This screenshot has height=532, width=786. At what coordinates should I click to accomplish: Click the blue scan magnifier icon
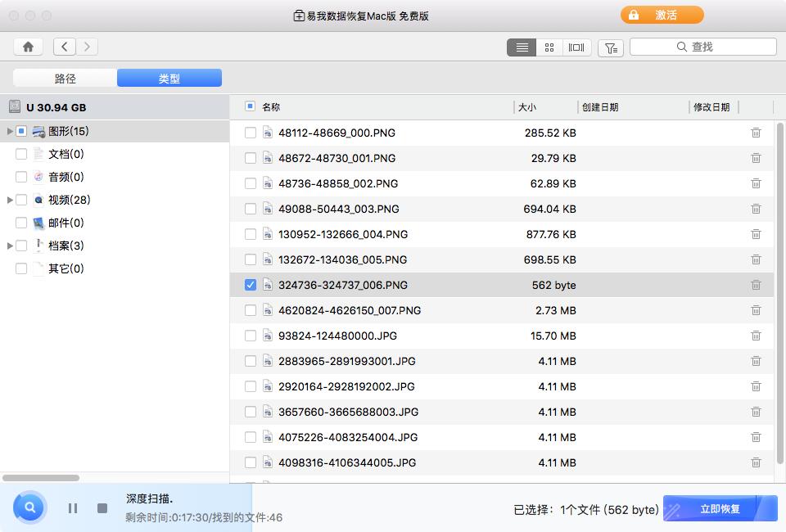29,507
